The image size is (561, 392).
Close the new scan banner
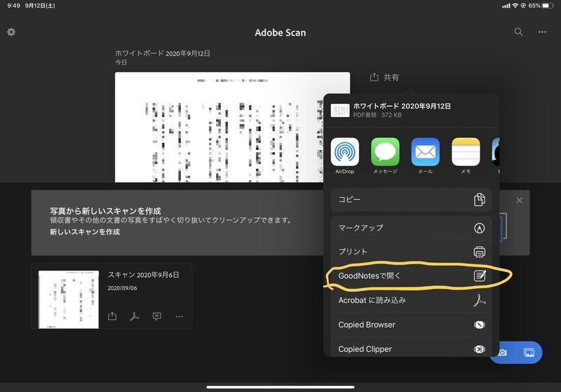519,201
